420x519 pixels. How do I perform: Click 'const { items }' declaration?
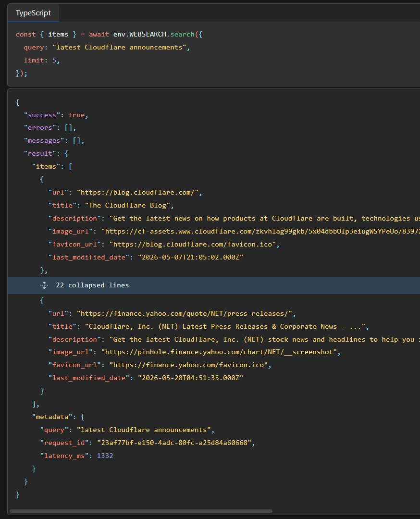(46, 35)
